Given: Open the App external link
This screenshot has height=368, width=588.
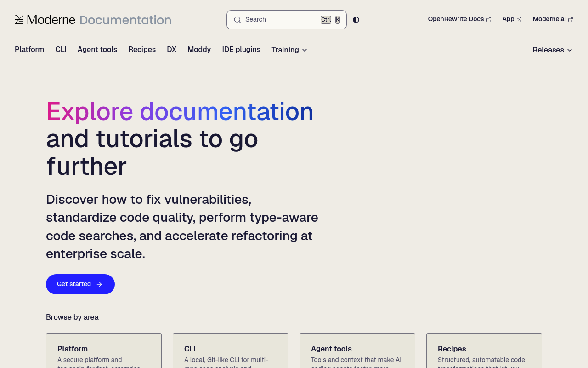Looking at the screenshot, I should coord(512,19).
